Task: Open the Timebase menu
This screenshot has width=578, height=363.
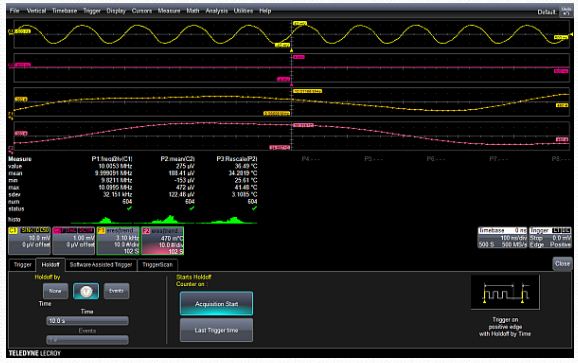Action: coord(64,11)
